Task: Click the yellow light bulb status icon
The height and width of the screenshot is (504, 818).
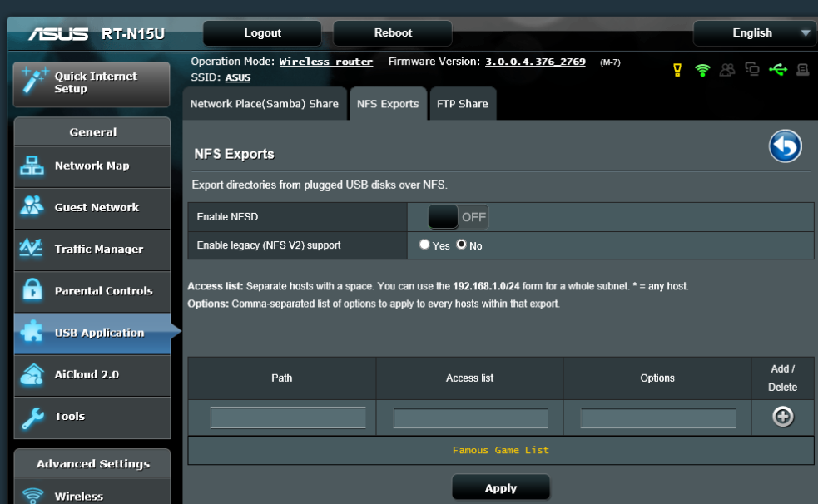Action: pos(677,70)
